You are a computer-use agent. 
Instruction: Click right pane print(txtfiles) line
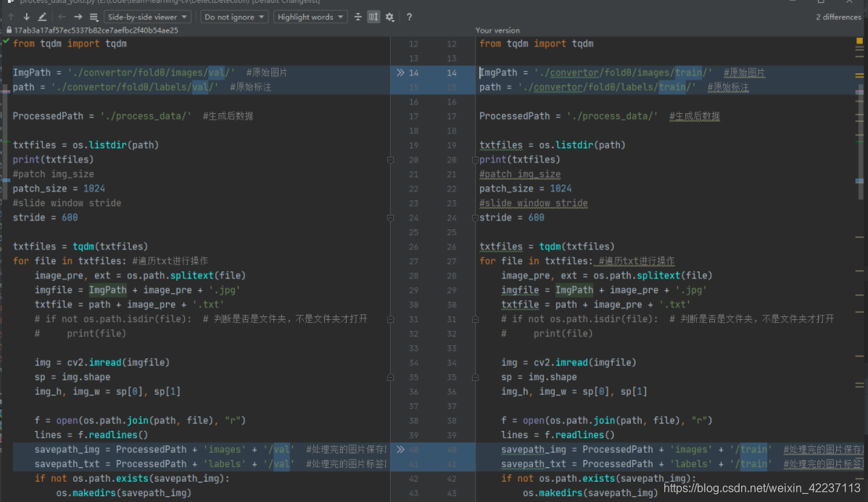520,160
